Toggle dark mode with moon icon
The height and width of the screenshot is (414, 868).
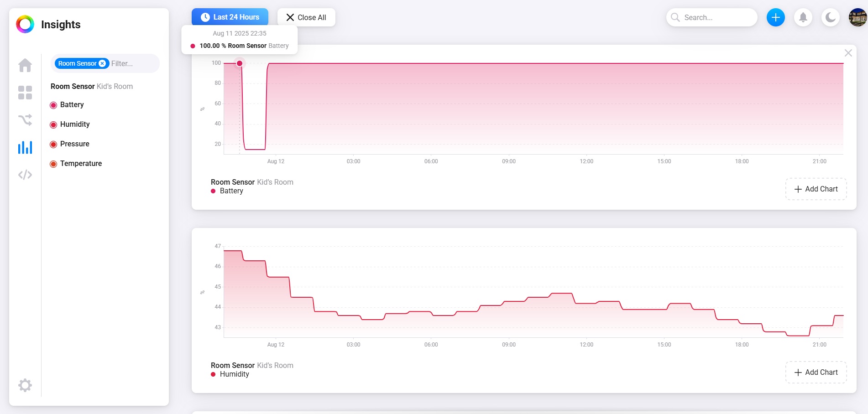click(x=830, y=17)
